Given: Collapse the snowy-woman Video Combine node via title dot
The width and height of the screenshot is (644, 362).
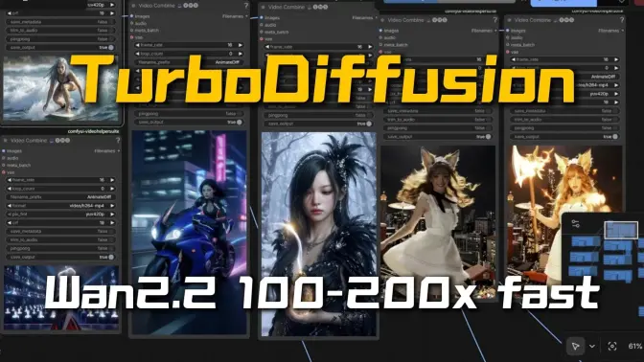Looking at the screenshot, I should tap(264, 8).
